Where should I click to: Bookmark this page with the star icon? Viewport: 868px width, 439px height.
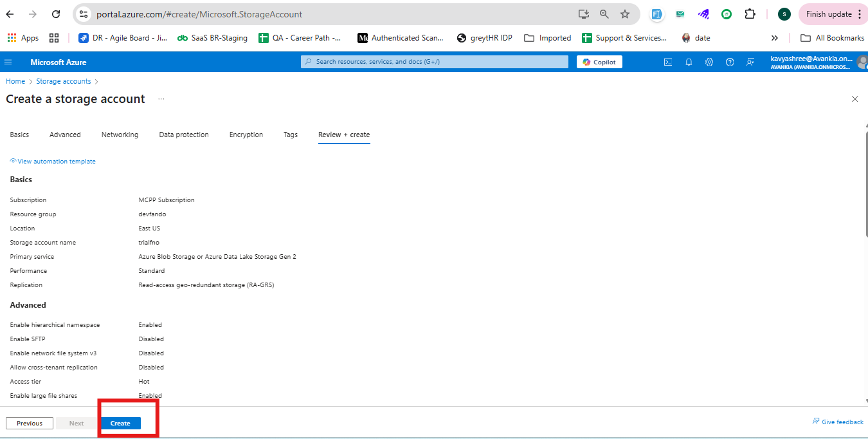pyautogui.click(x=624, y=14)
